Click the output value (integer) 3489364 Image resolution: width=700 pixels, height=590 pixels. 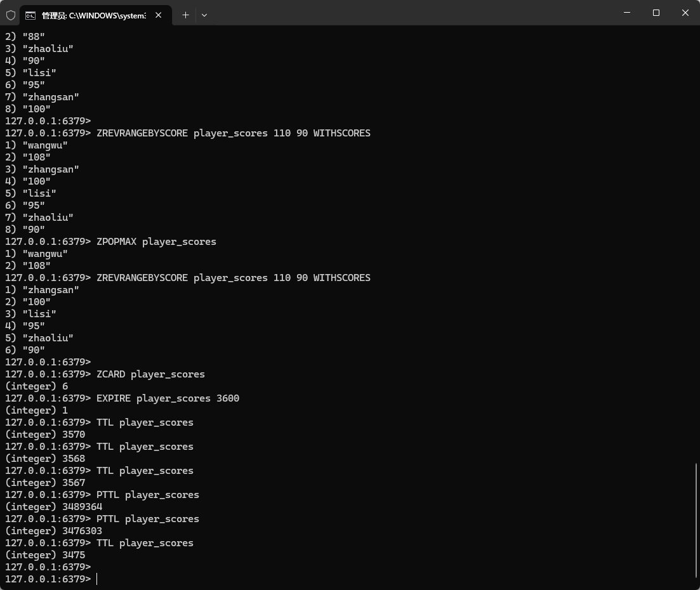(x=53, y=507)
